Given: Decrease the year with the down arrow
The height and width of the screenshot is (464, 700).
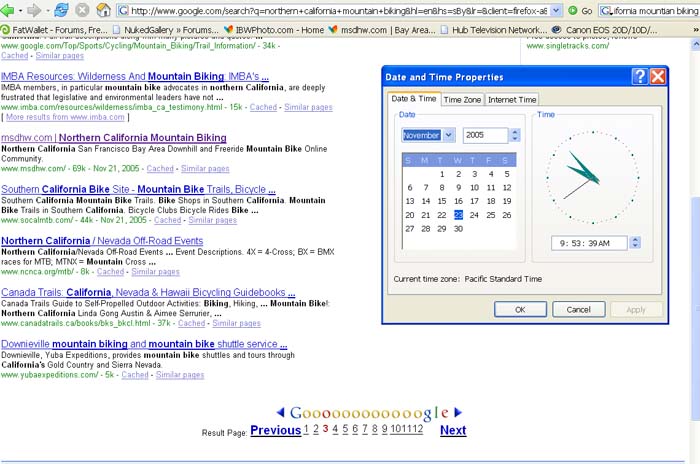Looking at the screenshot, I should [515, 138].
